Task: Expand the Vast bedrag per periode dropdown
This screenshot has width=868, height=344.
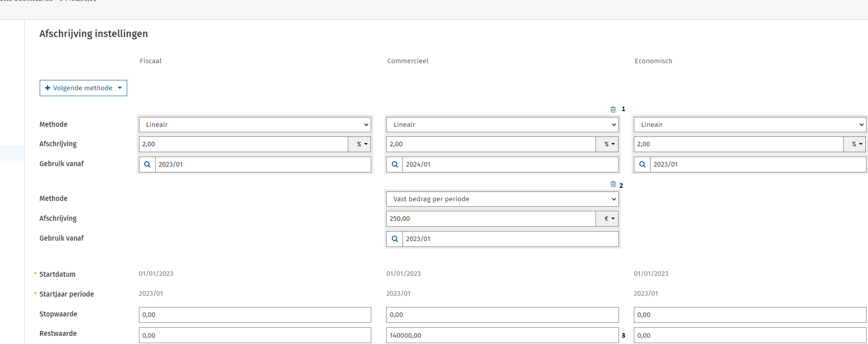Action: [502, 199]
